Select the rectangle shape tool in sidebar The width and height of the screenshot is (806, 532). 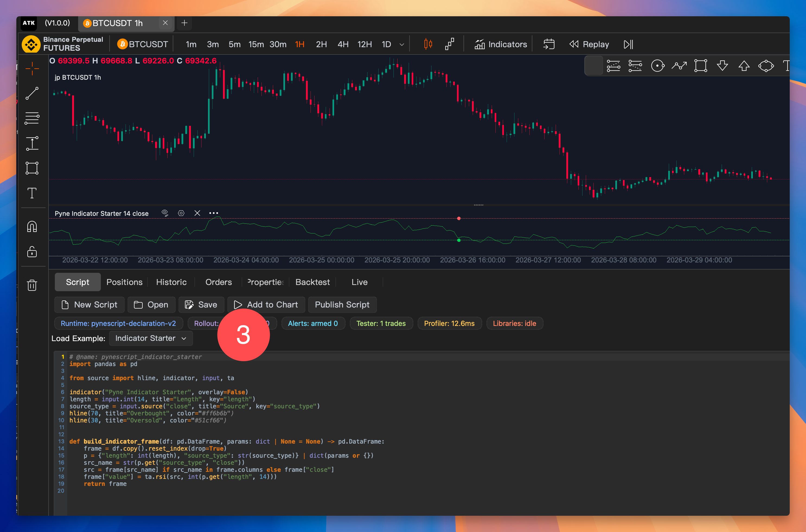32,168
